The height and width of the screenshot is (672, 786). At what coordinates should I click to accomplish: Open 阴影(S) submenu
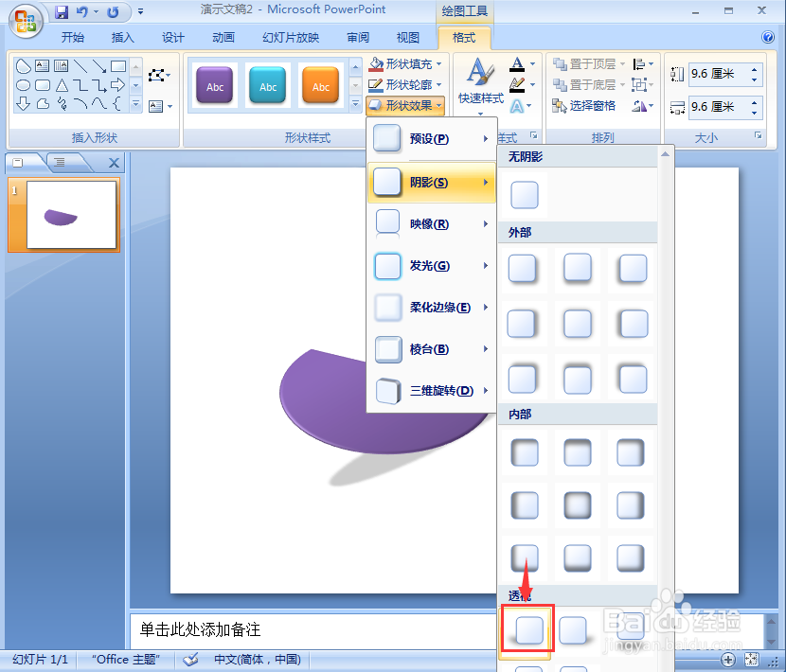(x=431, y=183)
